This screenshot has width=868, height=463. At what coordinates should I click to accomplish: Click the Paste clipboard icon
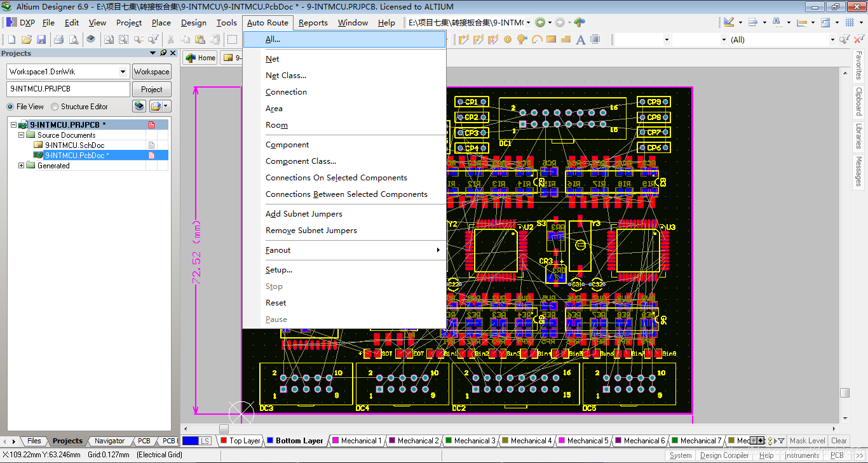click(x=200, y=39)
